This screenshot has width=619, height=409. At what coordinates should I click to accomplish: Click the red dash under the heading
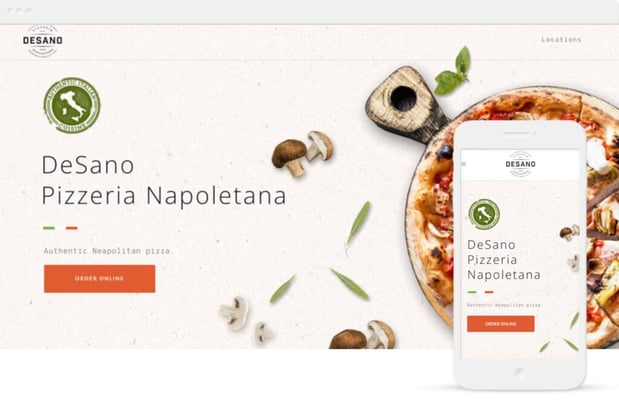pyautogui.click(x=71, y=228)
